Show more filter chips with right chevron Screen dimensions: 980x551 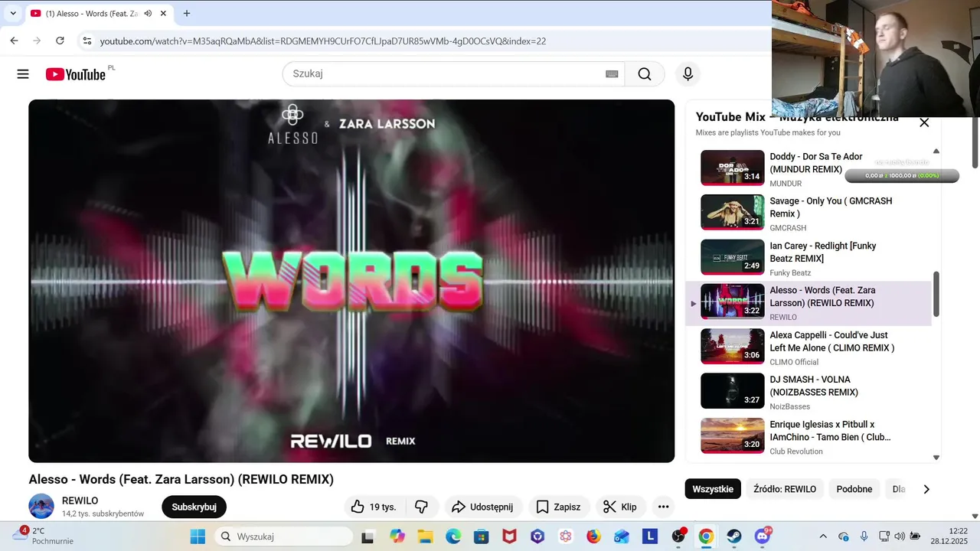(926, 489)
